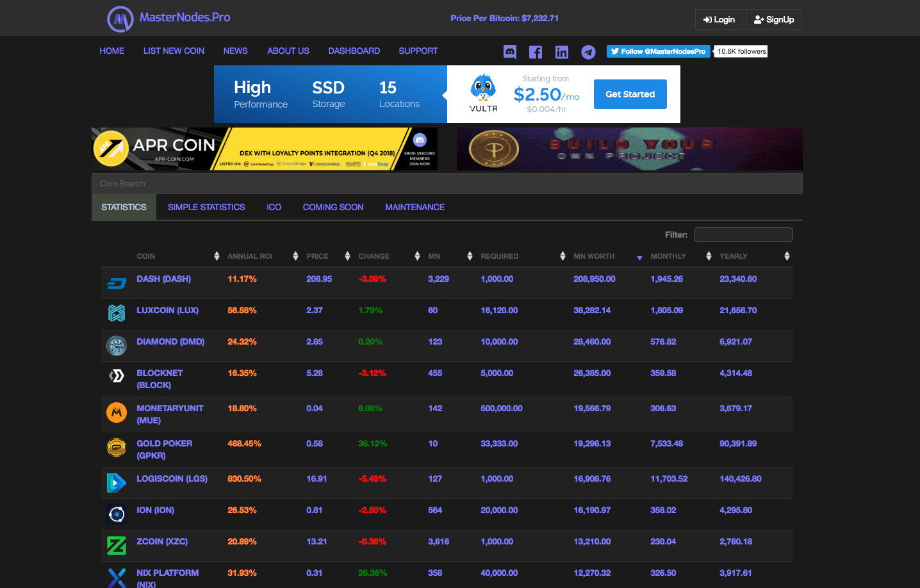This screenshot has width=920, height=588.
Task: Click the Vultr bird logo
Action: coord(484,88)
